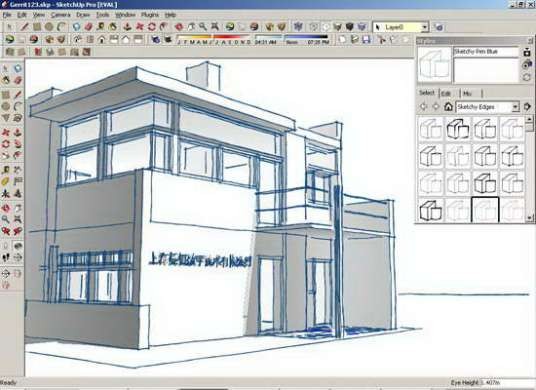This screenshot has width=536, height=390.
Task: Open the Help menu
Action: (170, 15)
